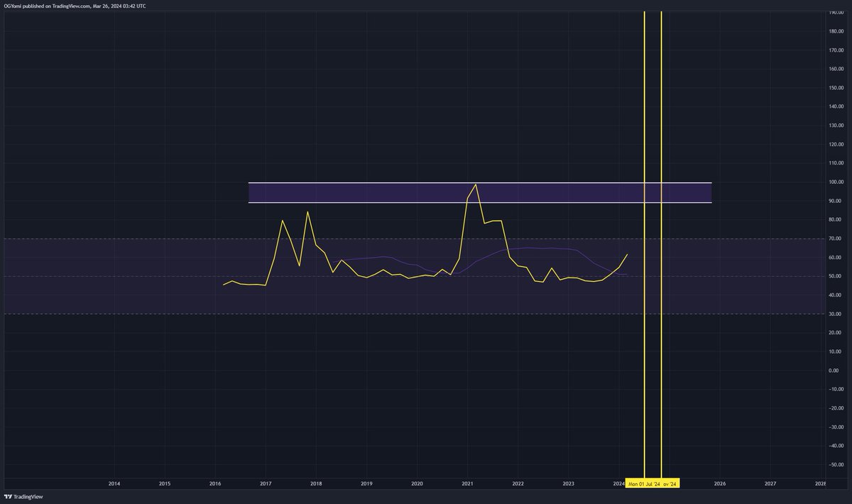The width and height of the screenshot is (852, 504).
Task: Click the 100.00 value on the price scale
Action: click(x=836, y=181)
